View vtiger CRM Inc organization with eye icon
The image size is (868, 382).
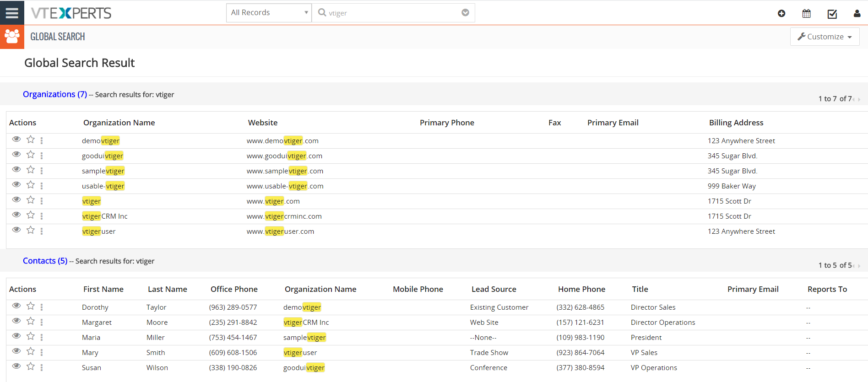[16, 215]
